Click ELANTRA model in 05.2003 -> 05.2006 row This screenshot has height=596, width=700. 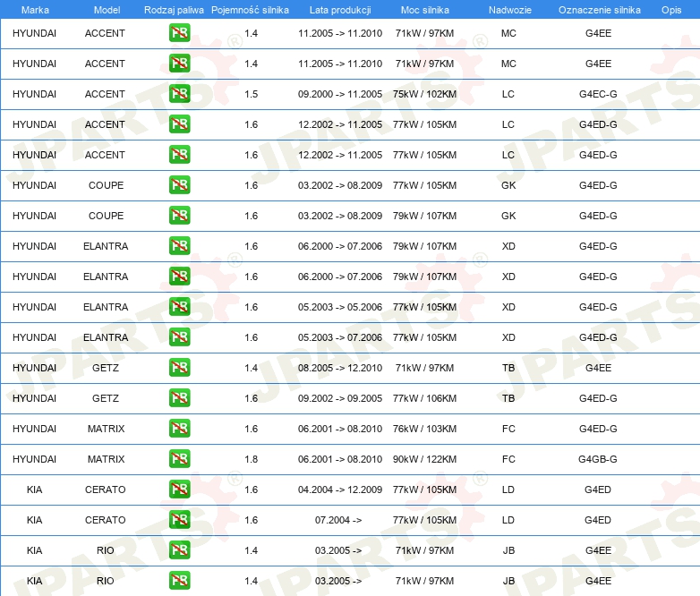coord(106,307)
